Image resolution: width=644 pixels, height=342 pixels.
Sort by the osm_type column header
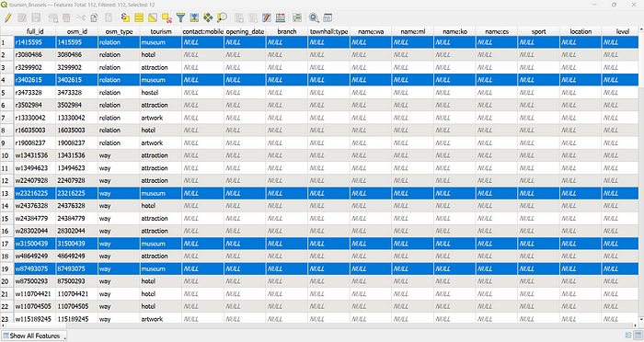[119, 31]
